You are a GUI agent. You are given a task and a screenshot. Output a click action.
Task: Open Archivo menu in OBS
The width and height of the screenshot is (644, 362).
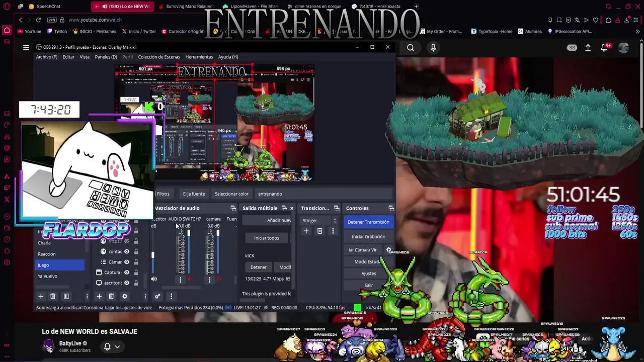click(x=46, y=57)
